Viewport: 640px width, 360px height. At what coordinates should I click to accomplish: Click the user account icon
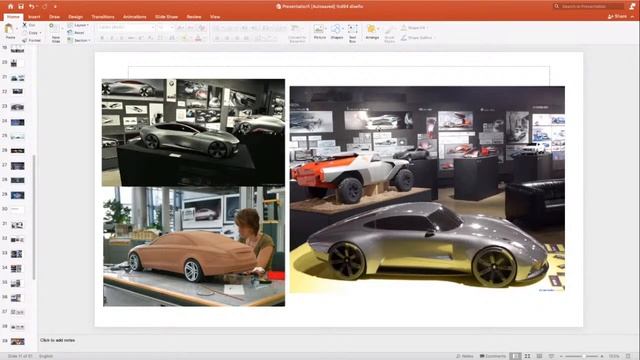(x=632, y=6)
